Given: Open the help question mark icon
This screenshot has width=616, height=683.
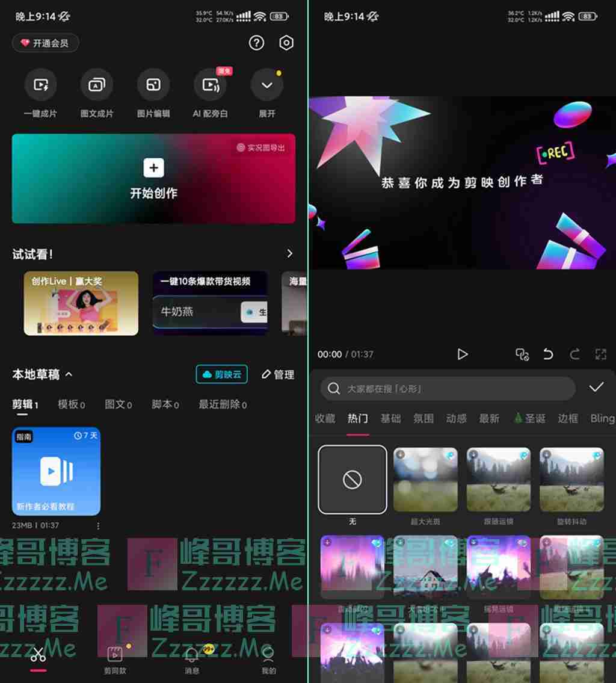Looking at the screenshot, I should click(x=257, y=43).
